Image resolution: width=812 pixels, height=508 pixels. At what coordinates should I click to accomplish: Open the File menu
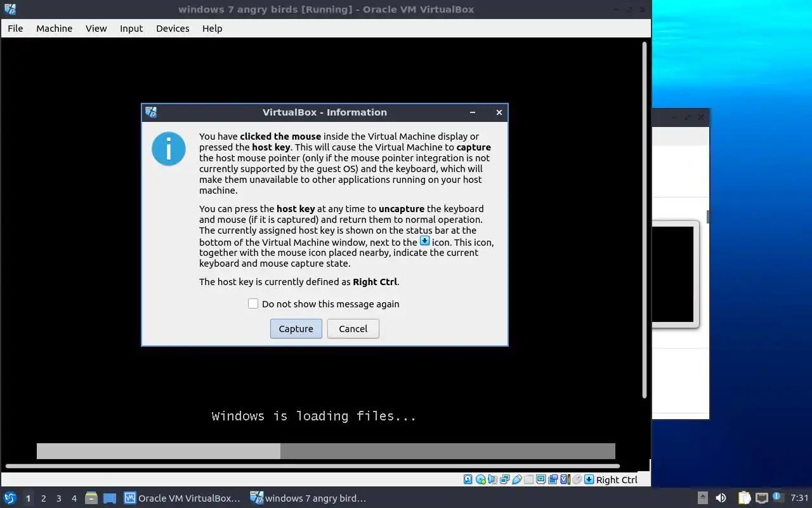[15, 28]
